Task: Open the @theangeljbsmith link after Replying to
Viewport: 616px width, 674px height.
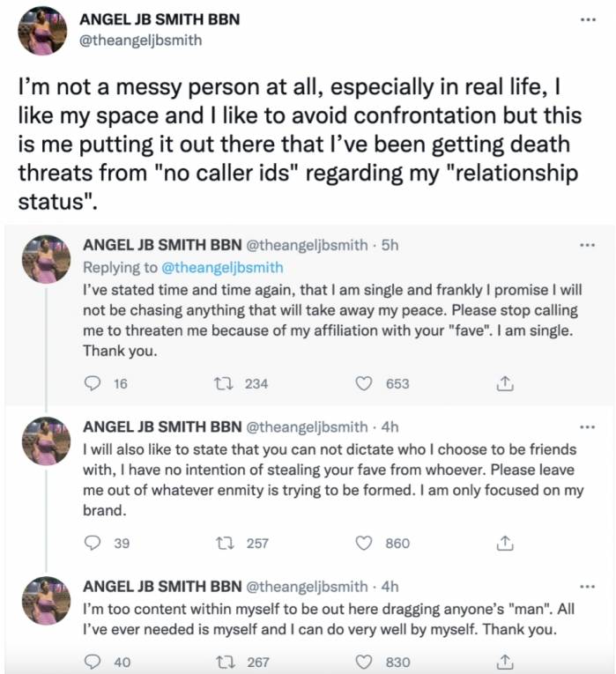Action: tap(222, 267)
